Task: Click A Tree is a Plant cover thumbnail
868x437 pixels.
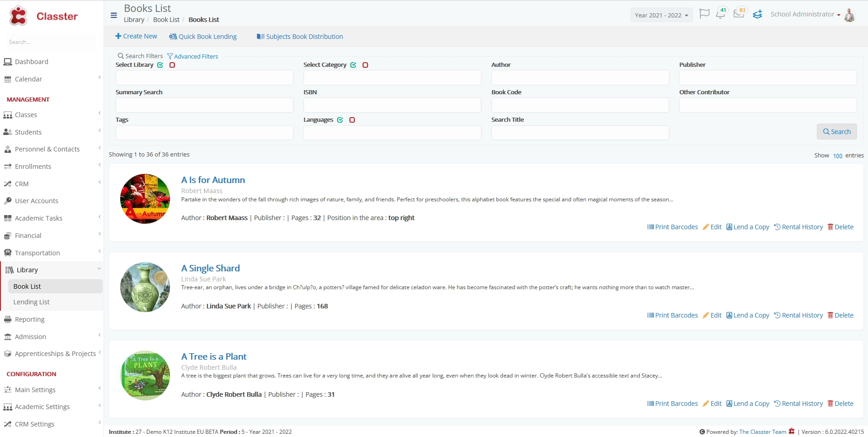Action: pos(145,375)
